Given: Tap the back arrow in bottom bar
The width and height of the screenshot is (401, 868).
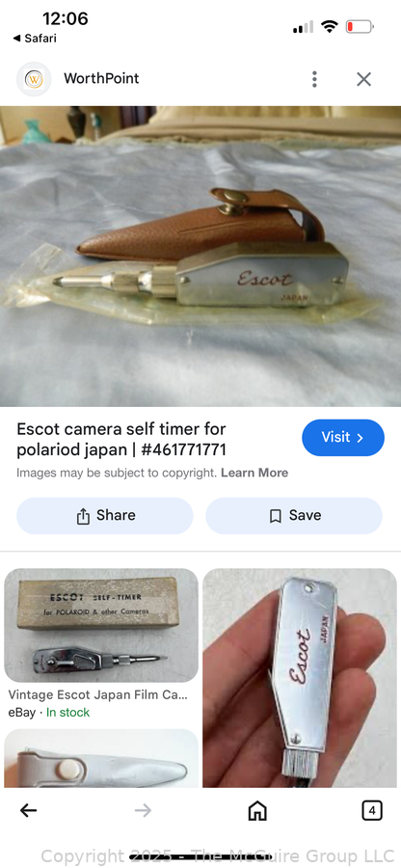Looking at the screenshot, I should point(28,811).
